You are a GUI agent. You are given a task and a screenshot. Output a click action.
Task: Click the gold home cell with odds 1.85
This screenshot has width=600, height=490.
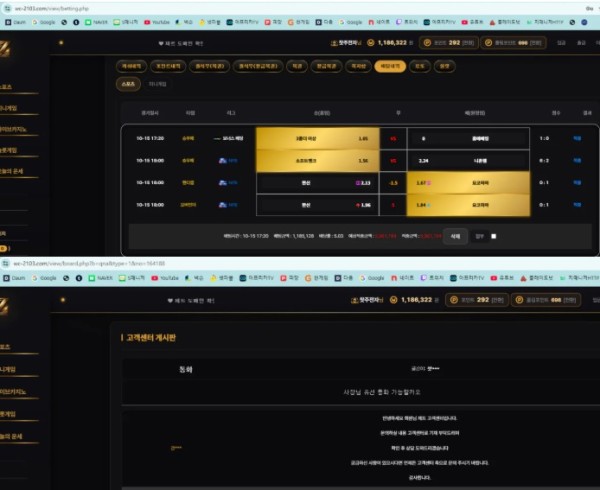(318, 138)
